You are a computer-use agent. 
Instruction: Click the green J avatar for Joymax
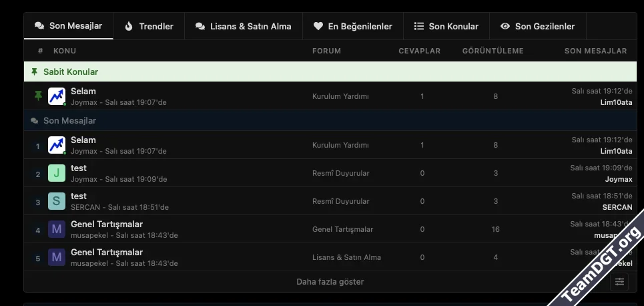57,174
